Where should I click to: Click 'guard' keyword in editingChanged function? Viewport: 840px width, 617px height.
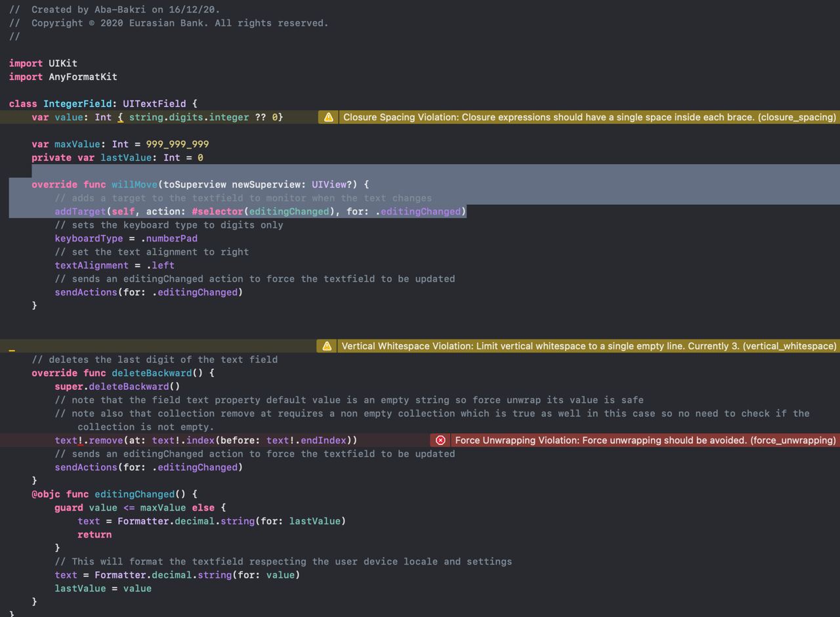pyautogui.click(x=69, y=507)
